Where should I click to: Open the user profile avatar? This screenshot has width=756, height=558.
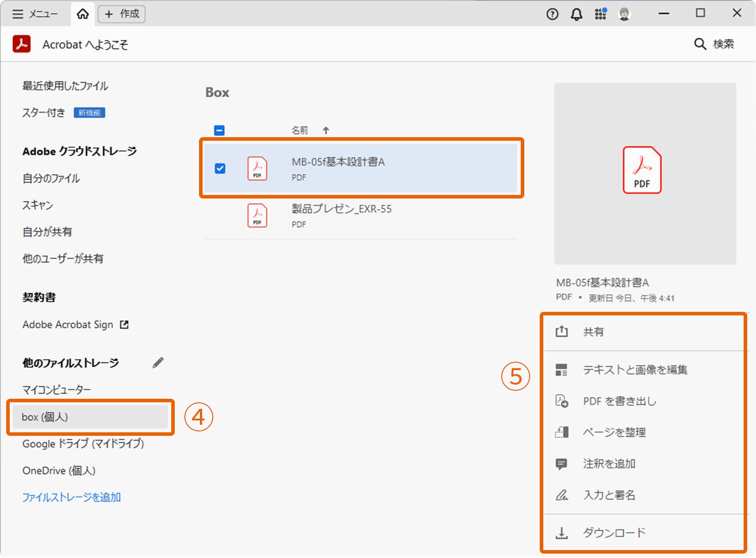pos(624,14)
